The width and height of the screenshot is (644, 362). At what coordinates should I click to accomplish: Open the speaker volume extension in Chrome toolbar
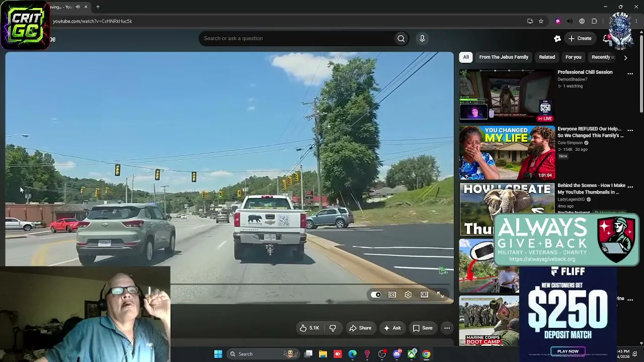(x=570, y=21)
